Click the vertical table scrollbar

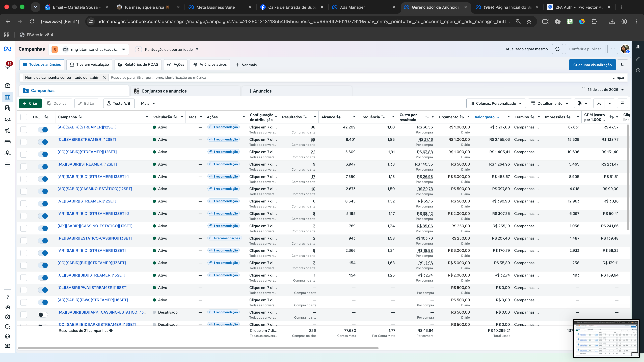pyautogui.click(x=628, y=177)
